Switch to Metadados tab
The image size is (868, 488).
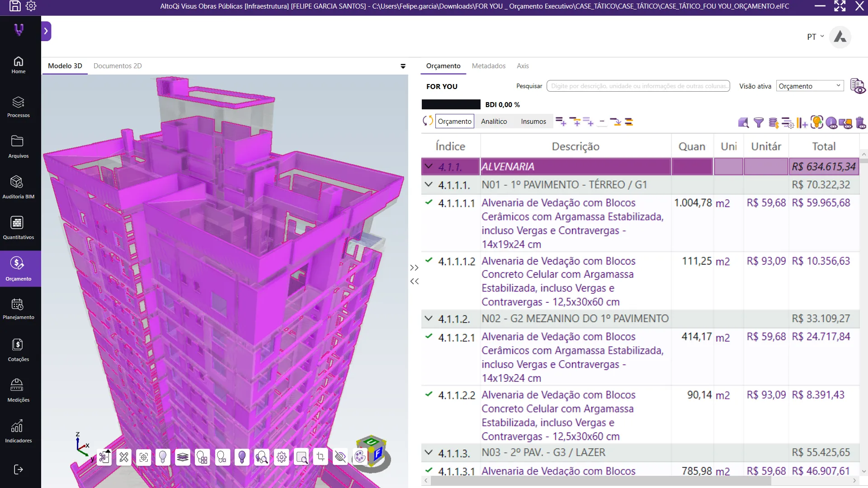489,66
